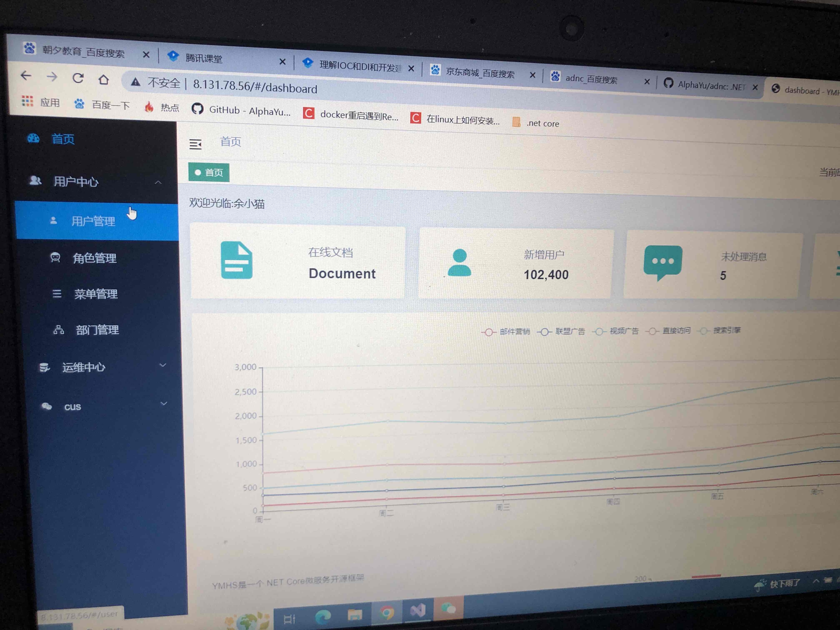The height and width of the screenshot is (630, 840).
Task: Toggle the 联盟广告 chart legend
Action: click(561, 331)
